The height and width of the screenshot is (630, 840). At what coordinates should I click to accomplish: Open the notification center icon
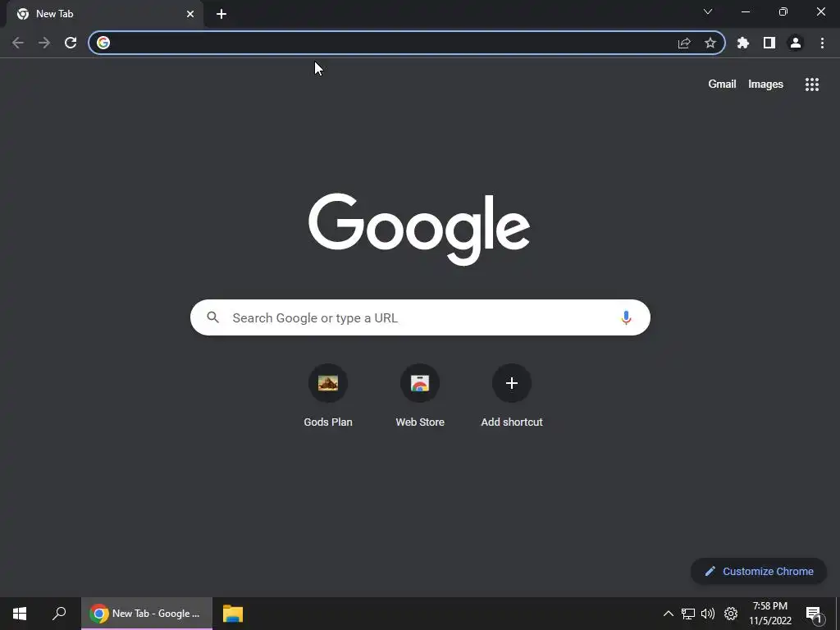815,614
